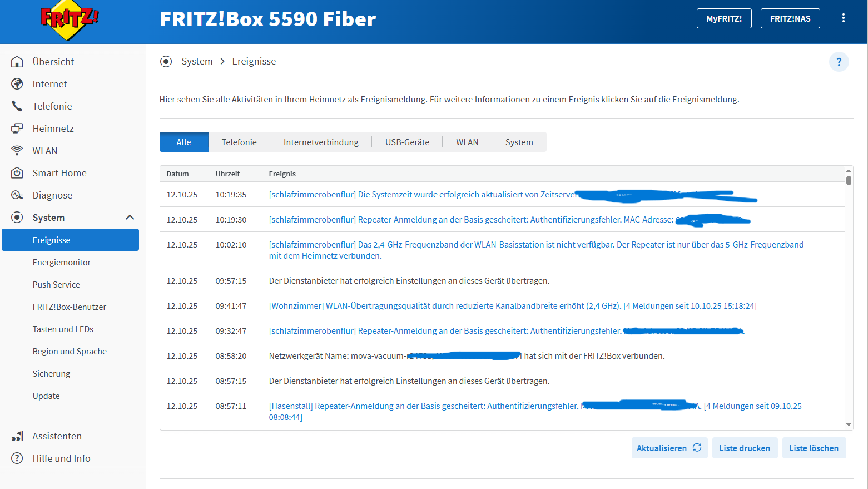This screenshot has width=868, height=489.
Task: Open the page help question mark
Action: pyautogui.click(x=839, y=62)
